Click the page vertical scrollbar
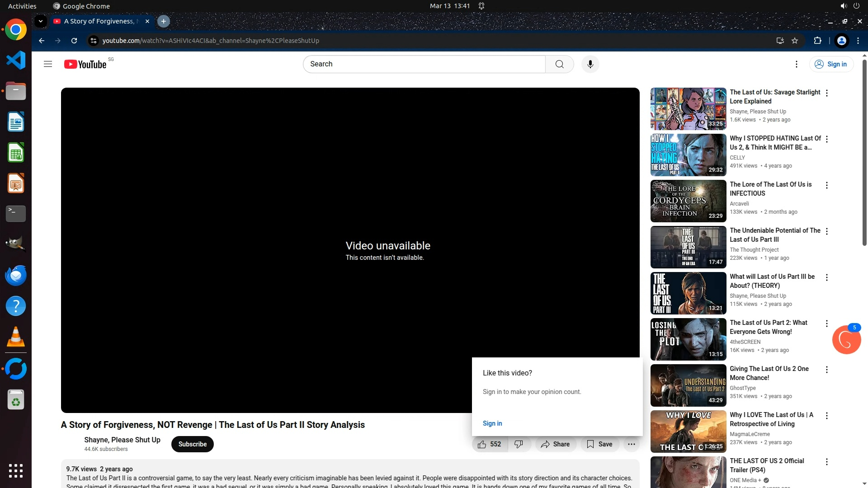The height and width of the screenshot is (488, 868). [x=864, y=154]
